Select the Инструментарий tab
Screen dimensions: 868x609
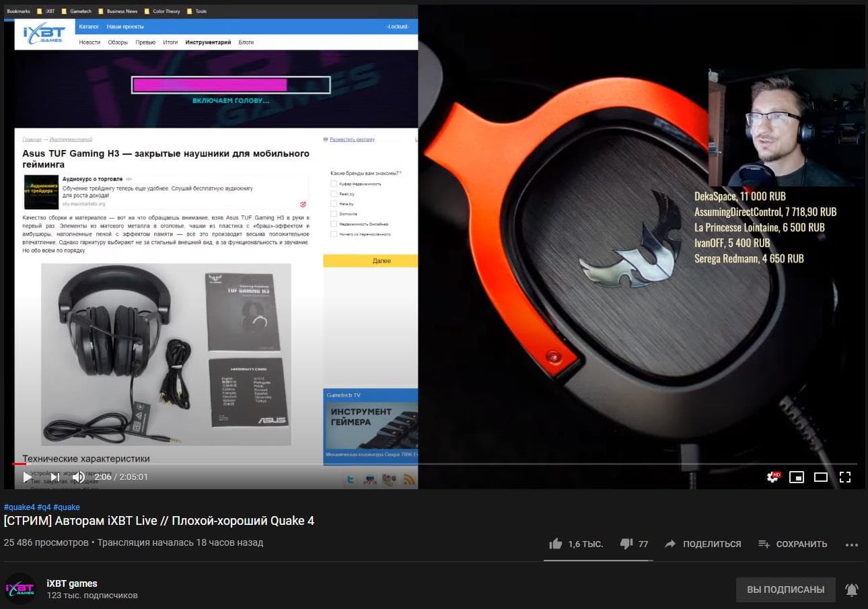point(208,42)
